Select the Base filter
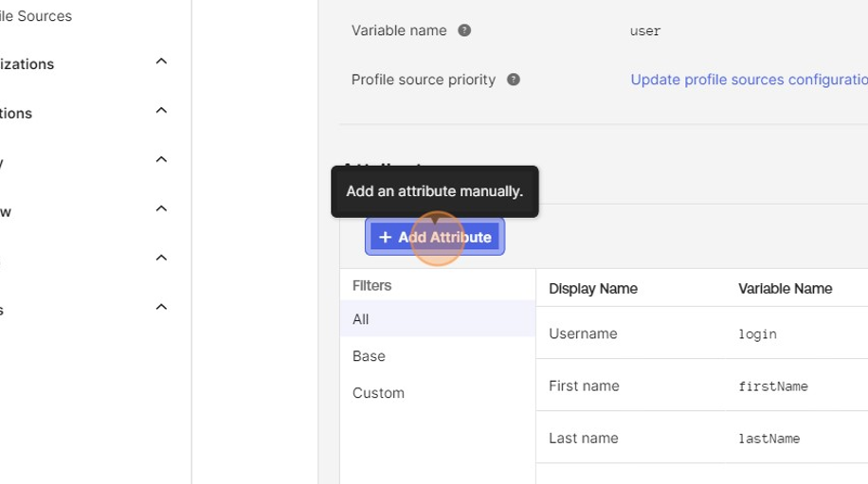 coord(438,356)
